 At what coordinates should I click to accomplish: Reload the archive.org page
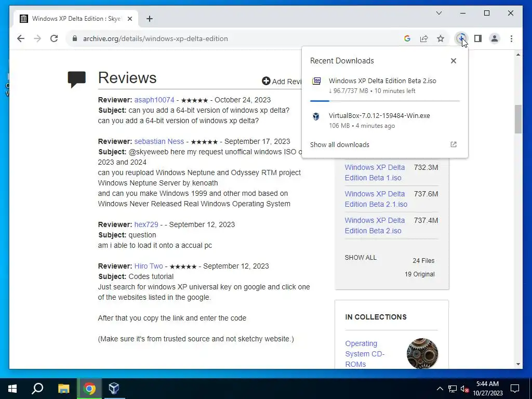[x=54, y=38]
